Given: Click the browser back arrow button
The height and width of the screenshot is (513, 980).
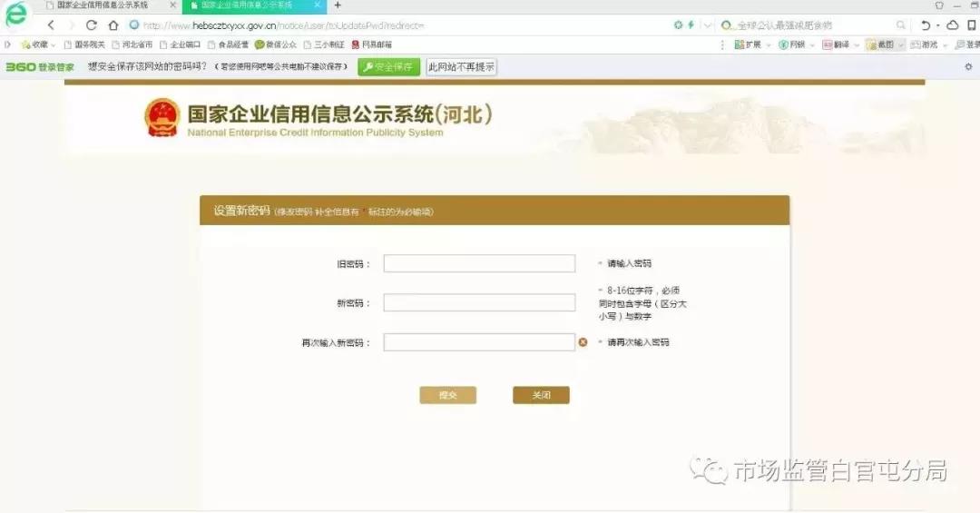Looking at the screenshot, I should click(x=51, y=25).
